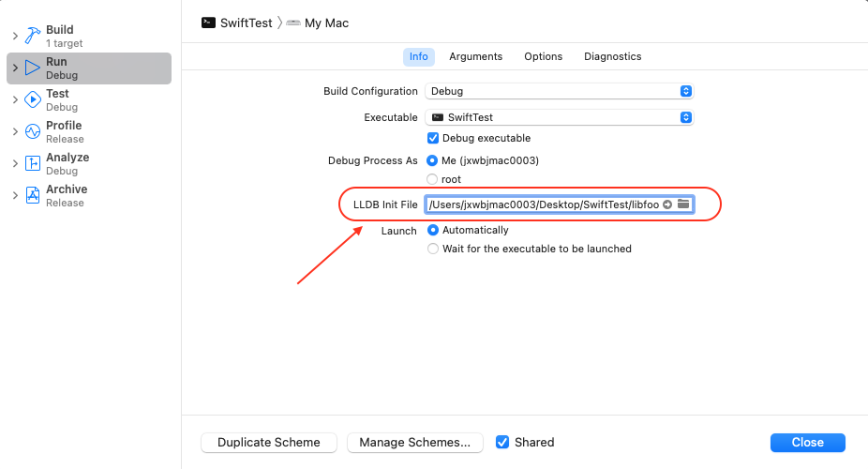Select the Analyze Debug row

pos(89,163)
